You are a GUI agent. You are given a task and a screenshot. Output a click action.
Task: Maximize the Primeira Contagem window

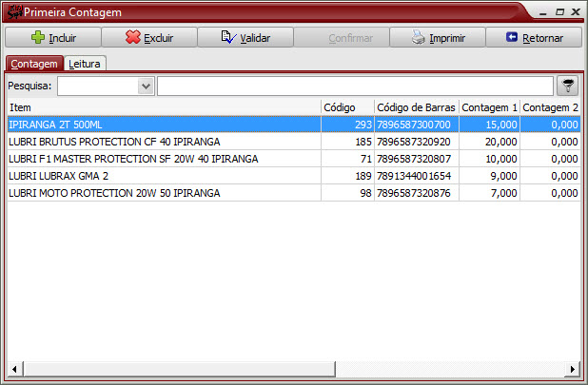pyautogui.click(x=559, y=12)
